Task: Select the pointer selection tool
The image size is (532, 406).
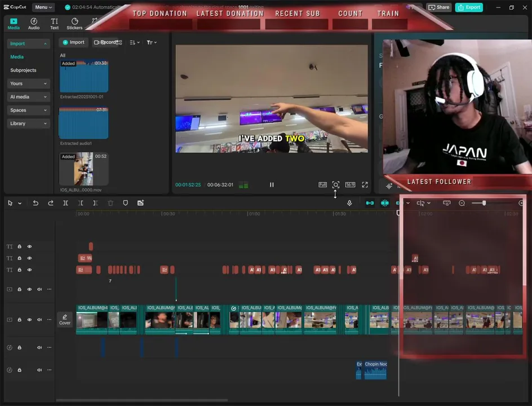Action: click(x=10, y=203)
